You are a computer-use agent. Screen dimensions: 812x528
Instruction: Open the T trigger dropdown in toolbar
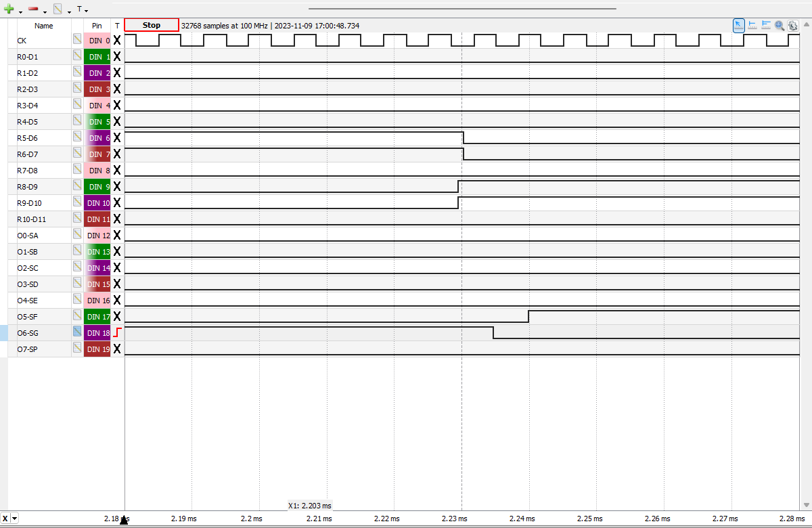82,9
